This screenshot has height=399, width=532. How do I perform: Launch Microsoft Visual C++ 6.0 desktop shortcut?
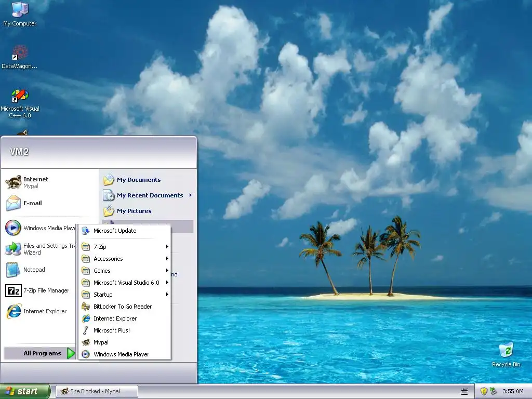20,103
